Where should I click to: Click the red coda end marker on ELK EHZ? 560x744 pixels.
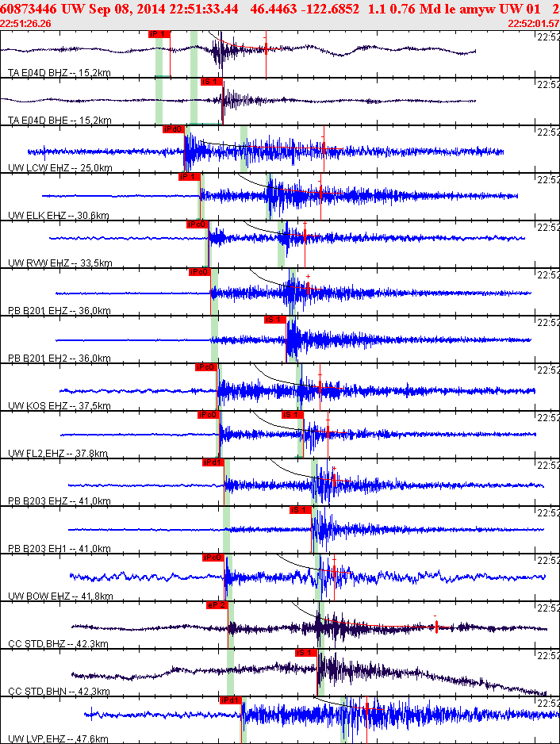point(320,192)
